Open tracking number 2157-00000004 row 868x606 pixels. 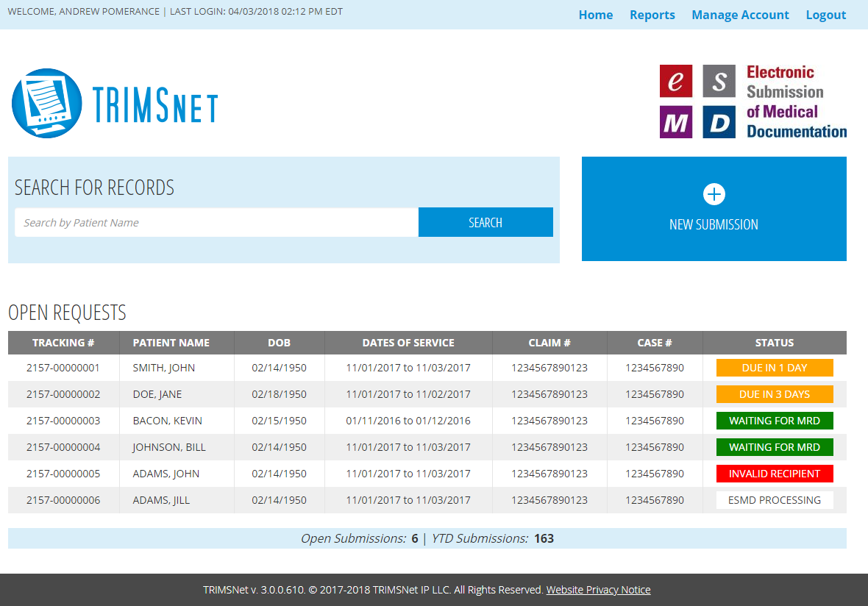(x=63, y=447)
